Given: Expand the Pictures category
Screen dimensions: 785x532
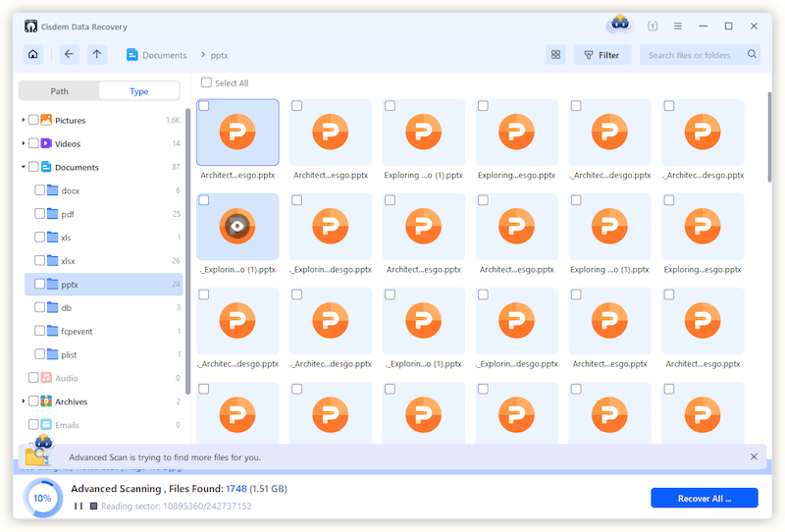Looking at the screenshot, I should tap(23, 120).
